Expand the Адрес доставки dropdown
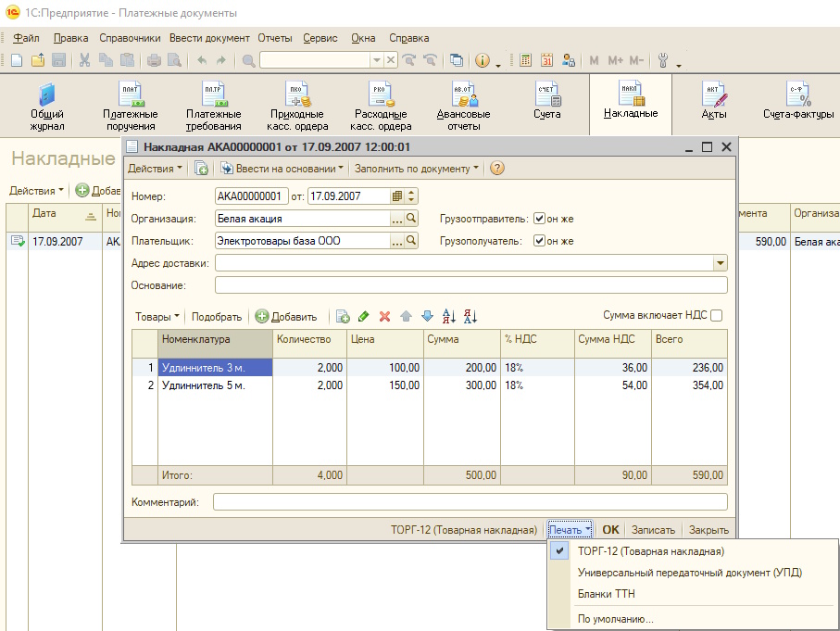 720,263
